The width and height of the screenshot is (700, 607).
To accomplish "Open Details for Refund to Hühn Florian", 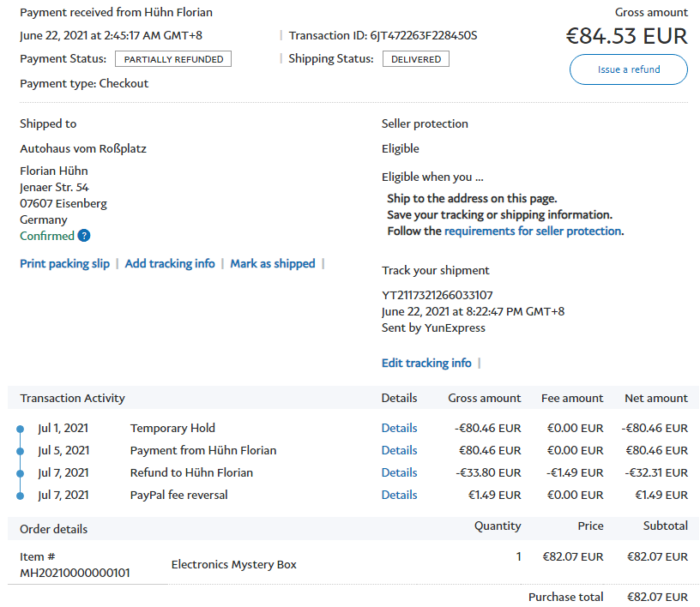I will coord(399,472).
